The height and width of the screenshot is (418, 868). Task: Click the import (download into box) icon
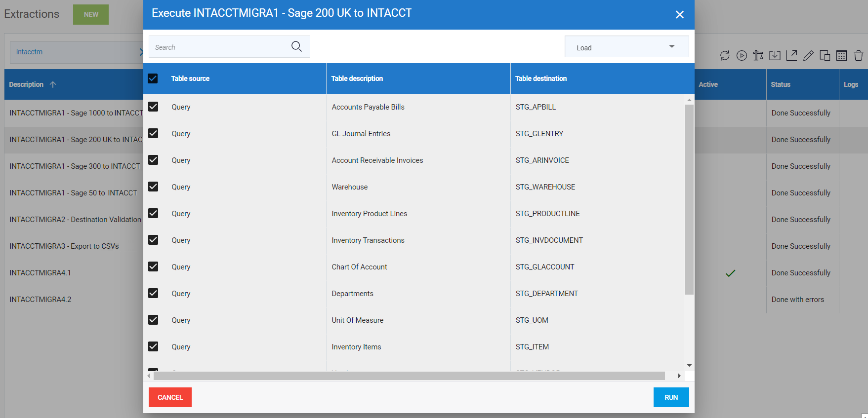coord(775,56)
